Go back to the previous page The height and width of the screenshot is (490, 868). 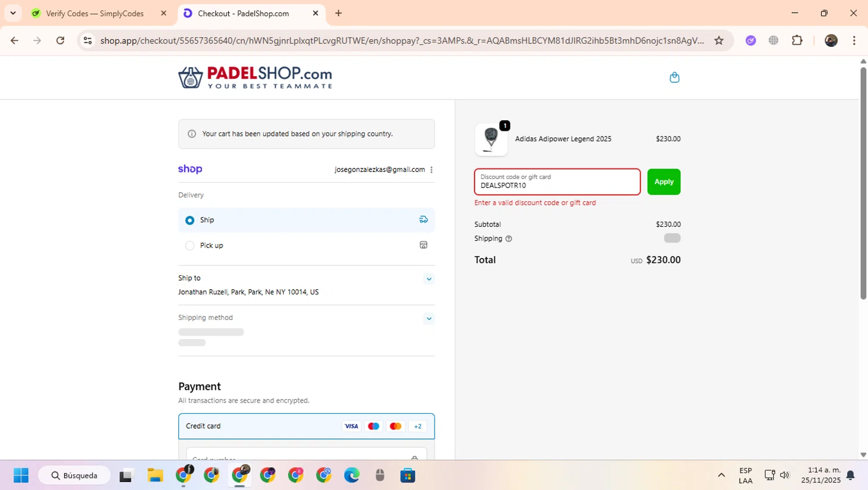click(x=14, y=40)
